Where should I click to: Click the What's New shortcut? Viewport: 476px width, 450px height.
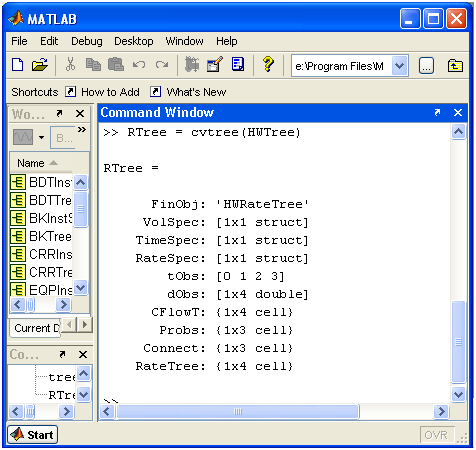(188, 92)
